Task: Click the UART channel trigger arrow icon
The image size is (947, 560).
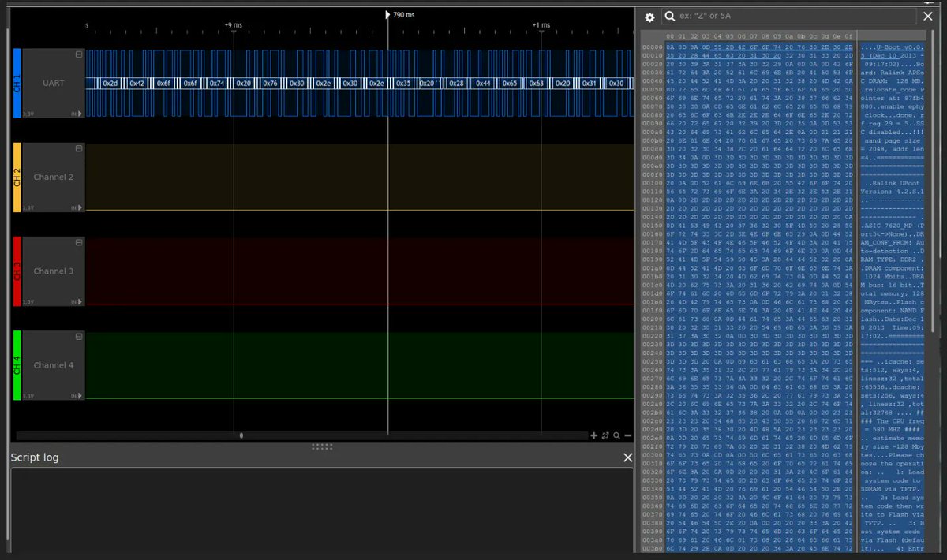Action: coord(78,114)
